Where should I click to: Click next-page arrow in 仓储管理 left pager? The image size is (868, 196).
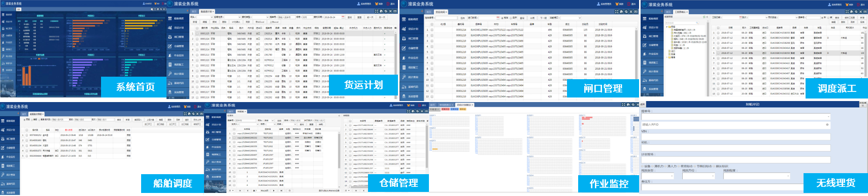point(274,190)
